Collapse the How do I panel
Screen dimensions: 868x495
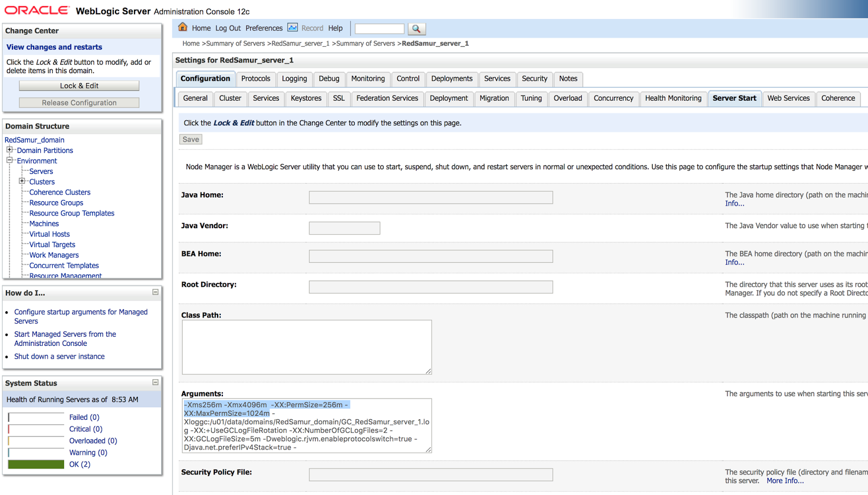pyautogui.click(x=155, y=292)
